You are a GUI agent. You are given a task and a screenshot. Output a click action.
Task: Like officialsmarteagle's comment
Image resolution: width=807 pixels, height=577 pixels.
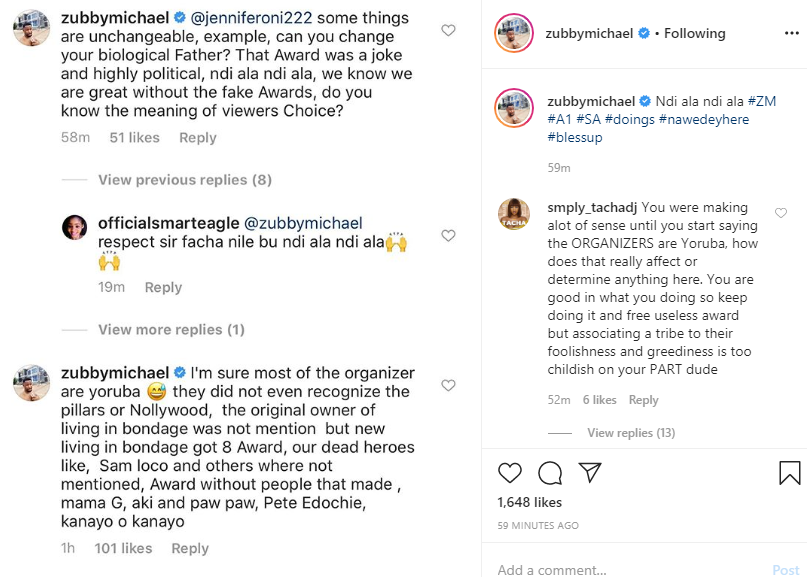click(x=448, y=236)
